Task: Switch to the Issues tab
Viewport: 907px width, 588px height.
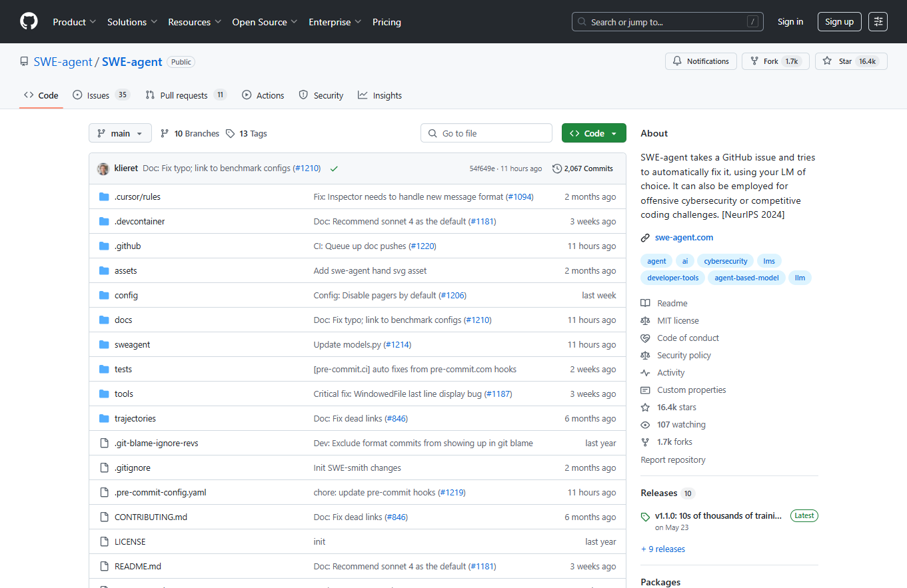Action: (x=101, y=95)
